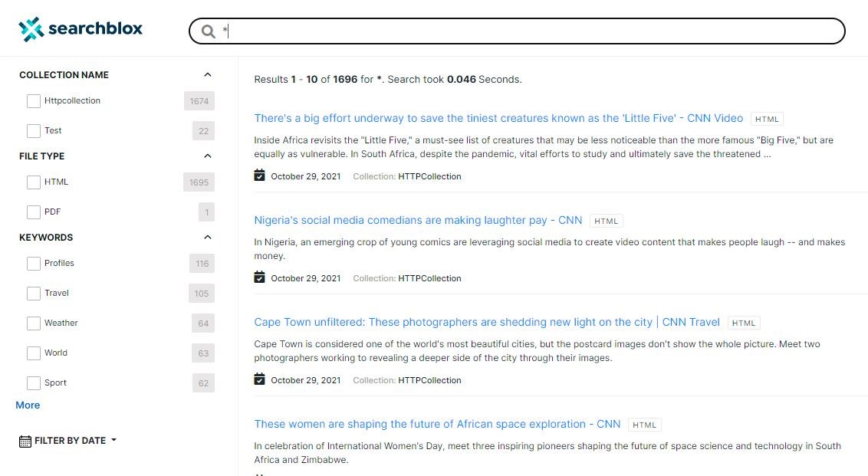Click the calendar icon beside Filter By Date

pos(25,442)
